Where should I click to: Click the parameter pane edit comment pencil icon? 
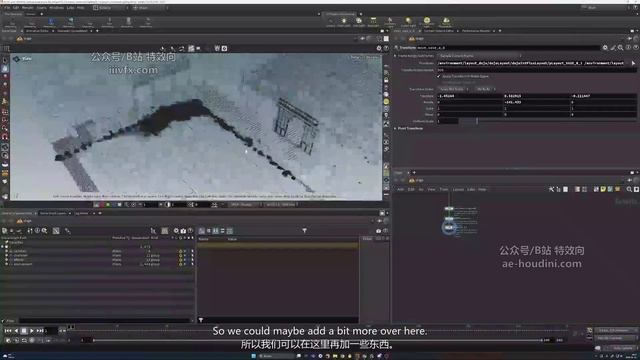coord(613,48)
